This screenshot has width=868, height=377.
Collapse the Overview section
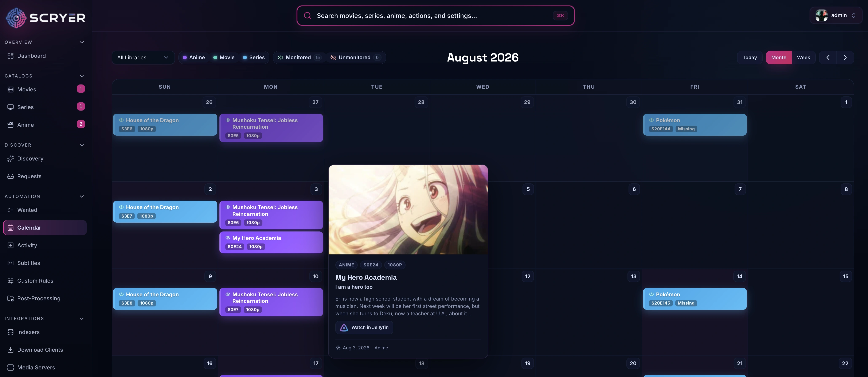82,42
